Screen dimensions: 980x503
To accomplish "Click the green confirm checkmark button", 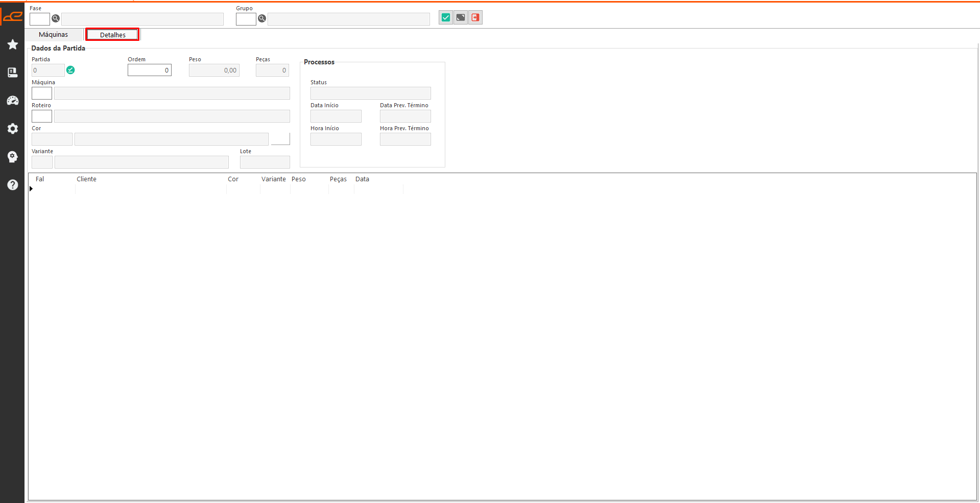I will (x=446, y=18).
